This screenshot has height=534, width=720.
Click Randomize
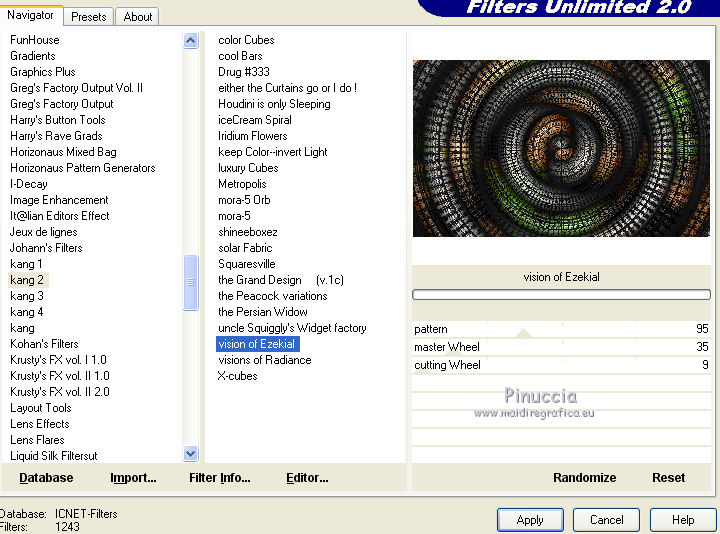(585, 478)
